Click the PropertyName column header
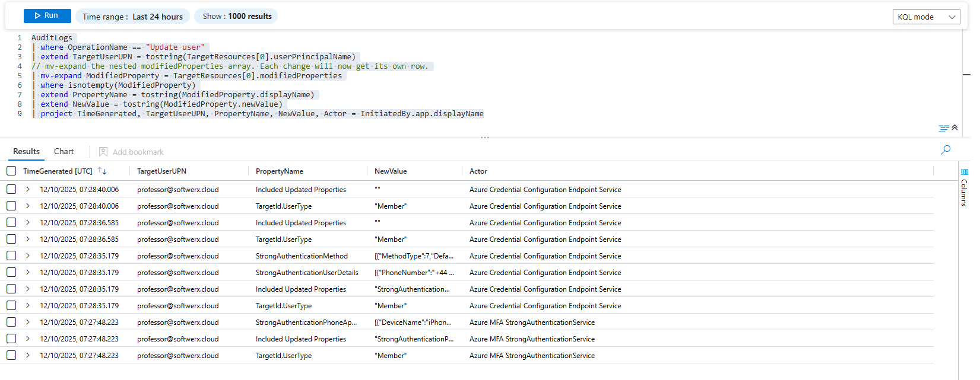 click(x=279, y=171)
